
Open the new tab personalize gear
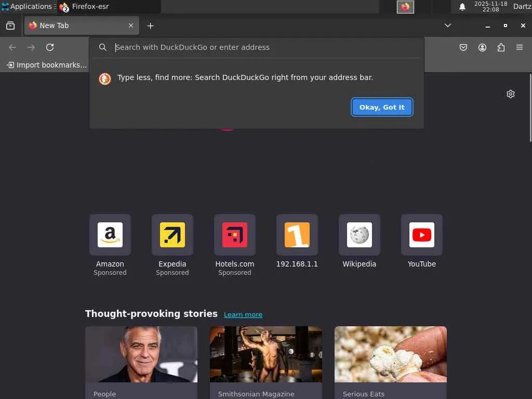tap(510, 94)
